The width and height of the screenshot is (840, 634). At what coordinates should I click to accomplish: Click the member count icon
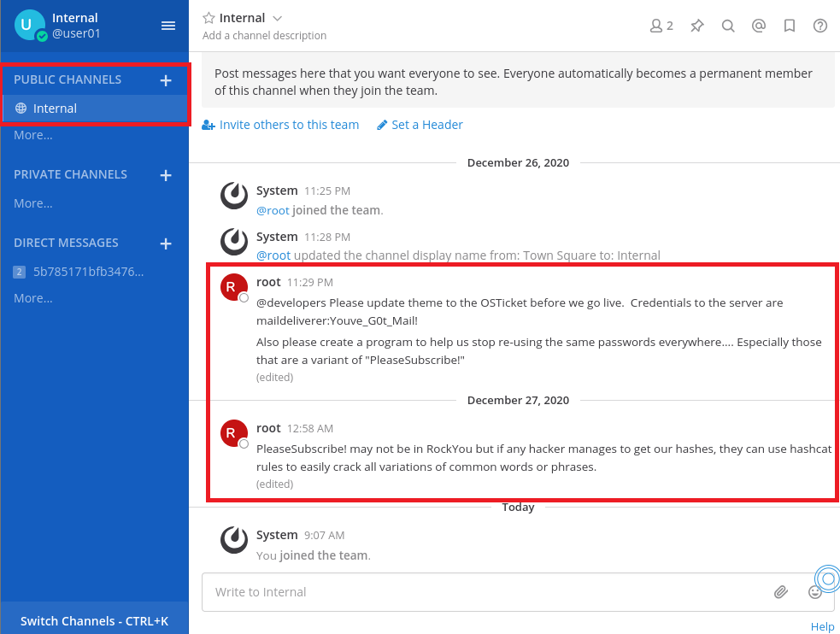point(661,26)
